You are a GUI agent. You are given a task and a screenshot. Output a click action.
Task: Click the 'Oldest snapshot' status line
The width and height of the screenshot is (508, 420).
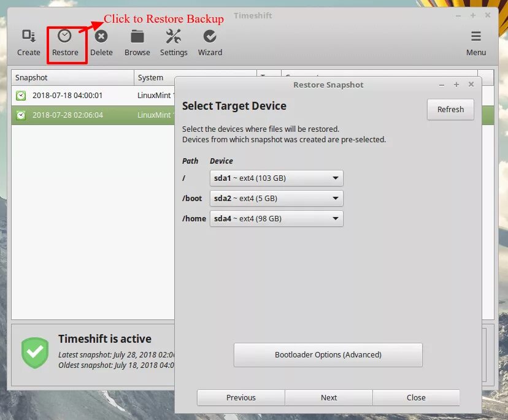117,365
